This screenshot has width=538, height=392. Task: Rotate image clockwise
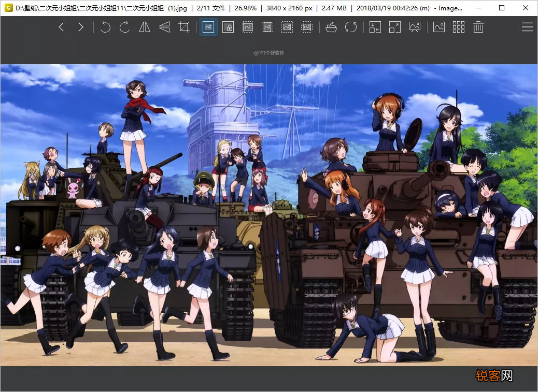(124, 27)
